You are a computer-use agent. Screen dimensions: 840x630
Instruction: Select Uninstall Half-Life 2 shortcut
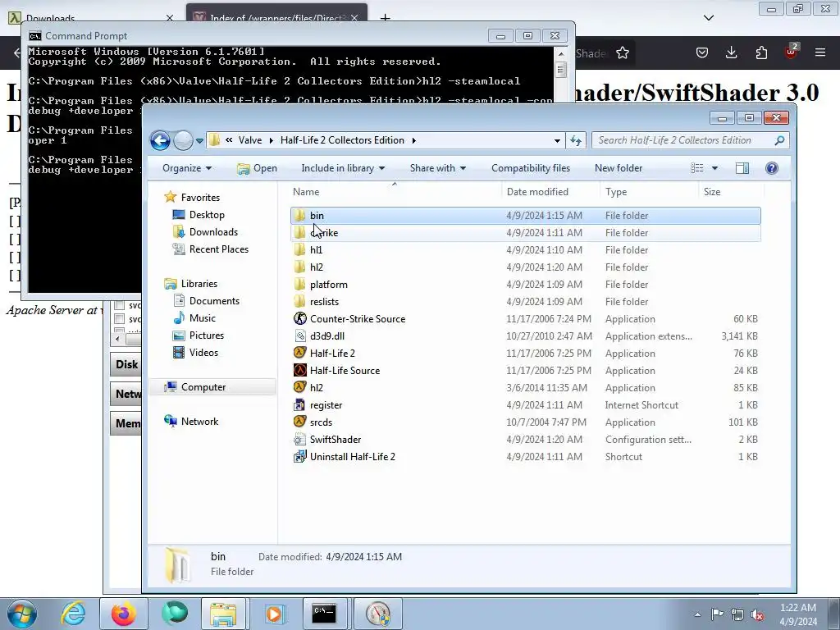coord(526,457)
